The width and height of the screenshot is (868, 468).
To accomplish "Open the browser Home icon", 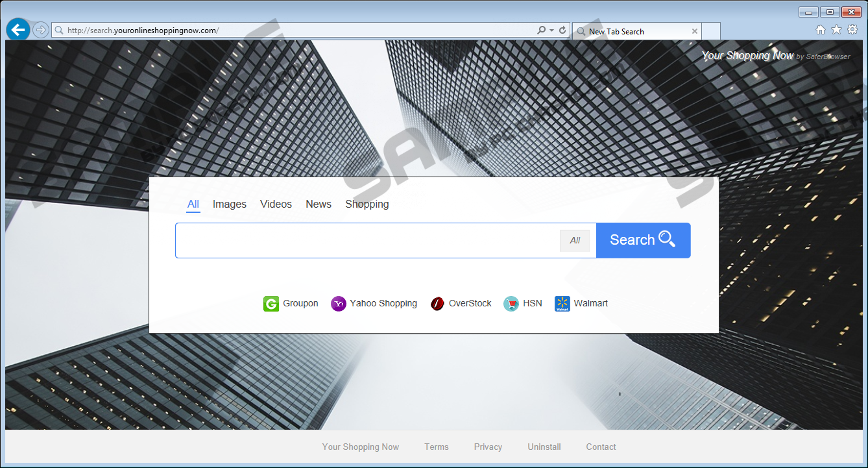I will tap(821, 30).
